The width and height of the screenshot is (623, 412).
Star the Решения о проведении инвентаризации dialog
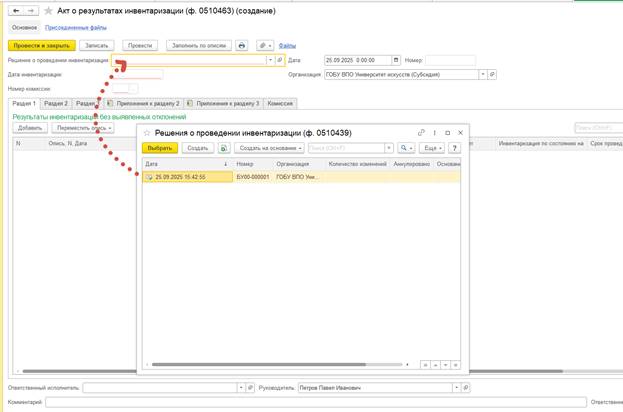pyautogui.click(x=147, y=133)
